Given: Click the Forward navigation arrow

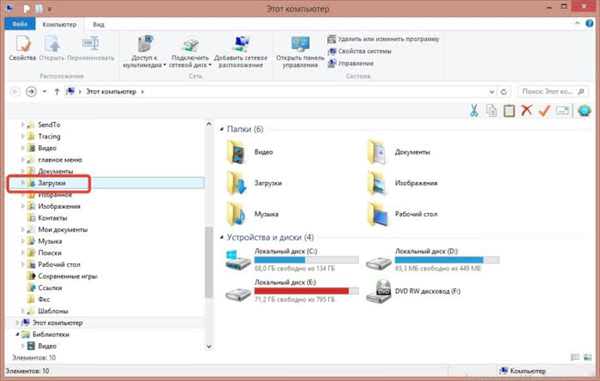Looking at the screenshot, I should (x=31, y=91).
